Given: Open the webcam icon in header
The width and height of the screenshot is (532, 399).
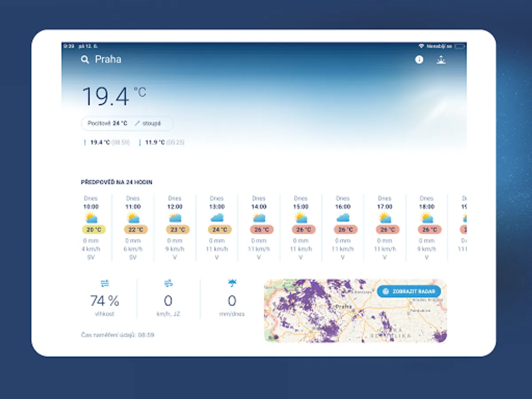Looking at the screenshot, I should pyautogui.click(x=441, y=59).
